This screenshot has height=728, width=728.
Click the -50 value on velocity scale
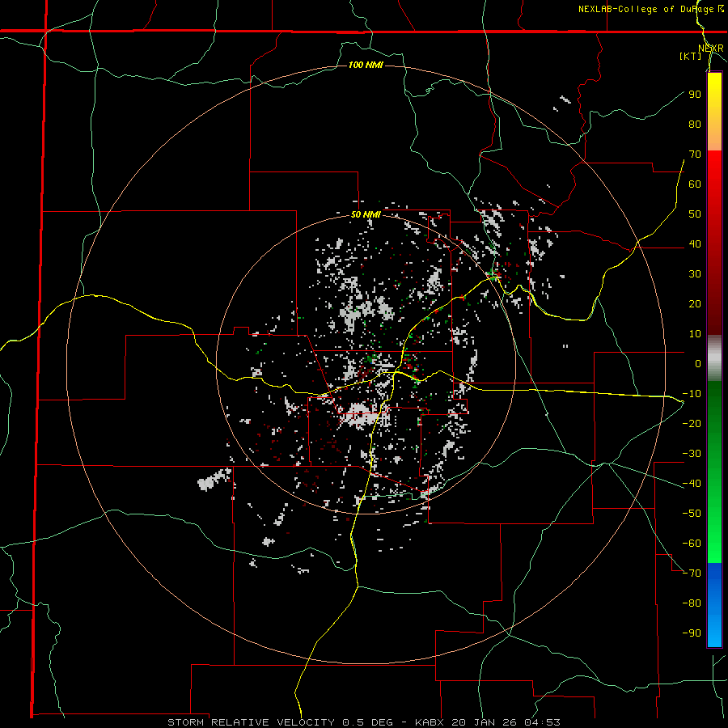point(692,513)
